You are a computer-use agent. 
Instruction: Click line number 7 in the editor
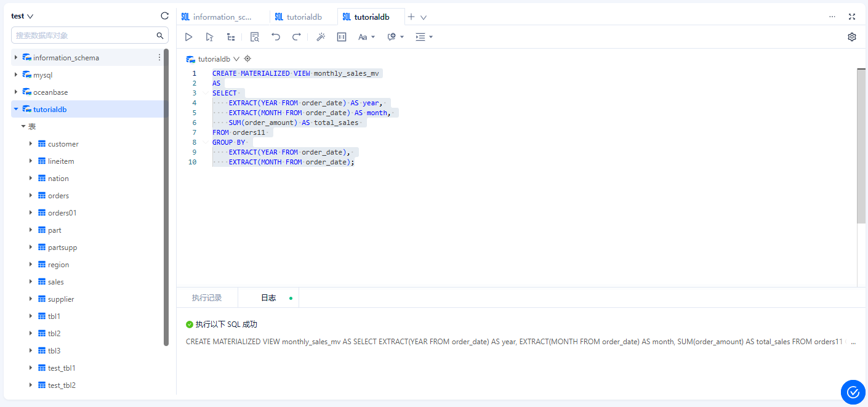195,132
